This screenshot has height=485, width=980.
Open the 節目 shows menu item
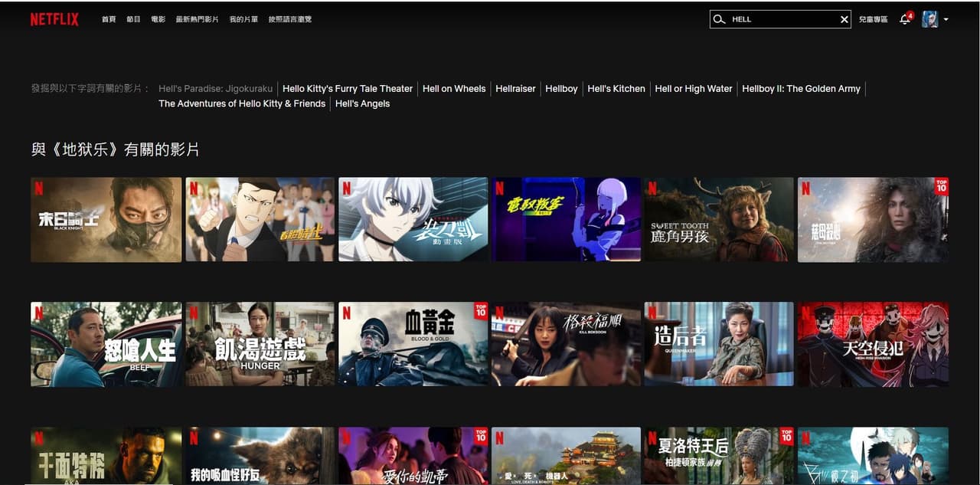point(133,19)
